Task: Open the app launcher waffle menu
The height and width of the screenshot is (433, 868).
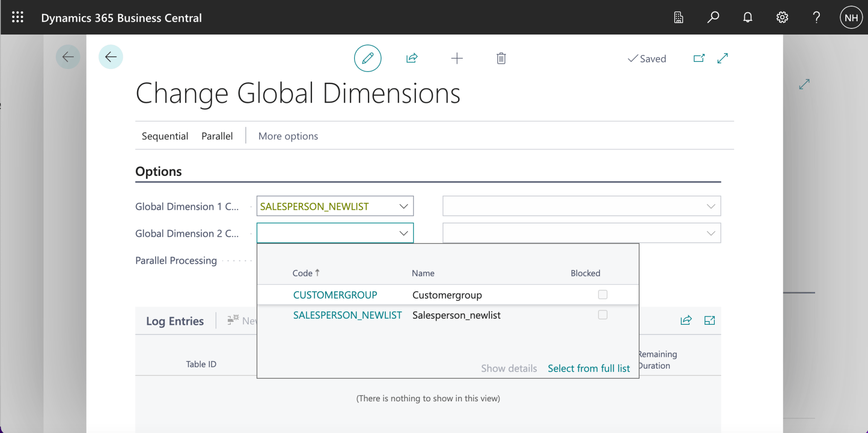Action: pyautogui.click(x=17, y=17)
